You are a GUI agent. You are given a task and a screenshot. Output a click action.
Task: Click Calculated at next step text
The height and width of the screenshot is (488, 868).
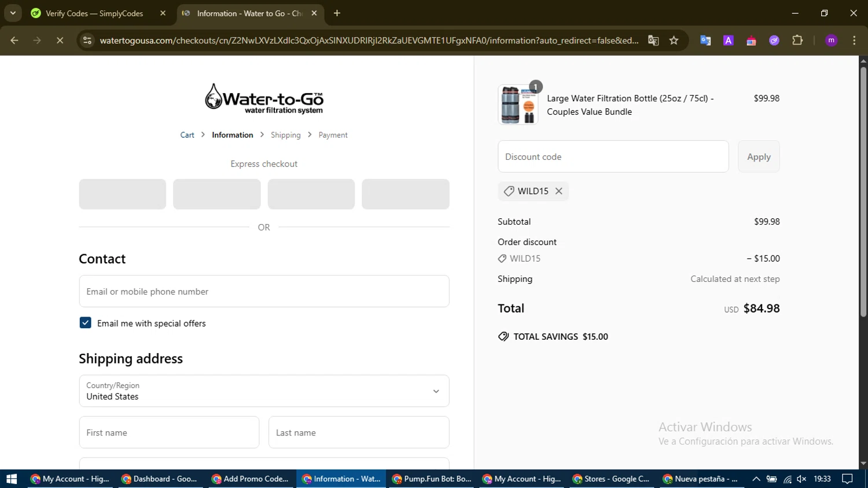coord(735,279)
